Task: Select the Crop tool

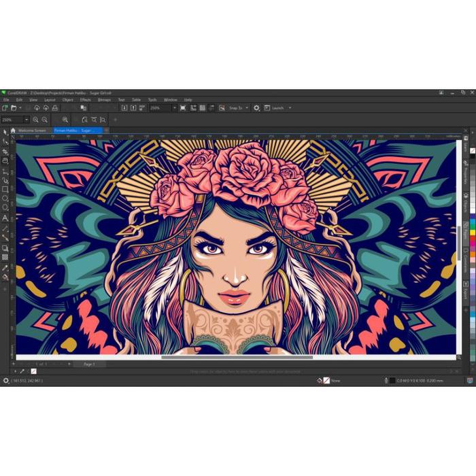Action: point(5,151)
